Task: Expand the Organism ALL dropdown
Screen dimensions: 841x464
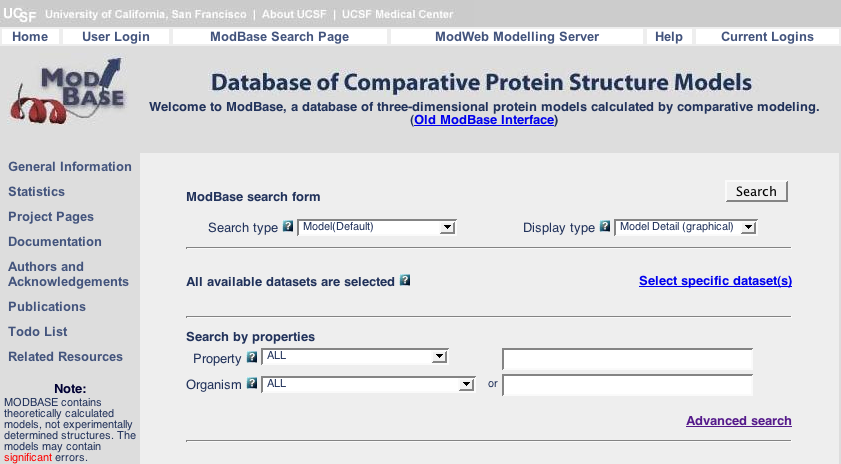Action: click(x=368, y=384)
